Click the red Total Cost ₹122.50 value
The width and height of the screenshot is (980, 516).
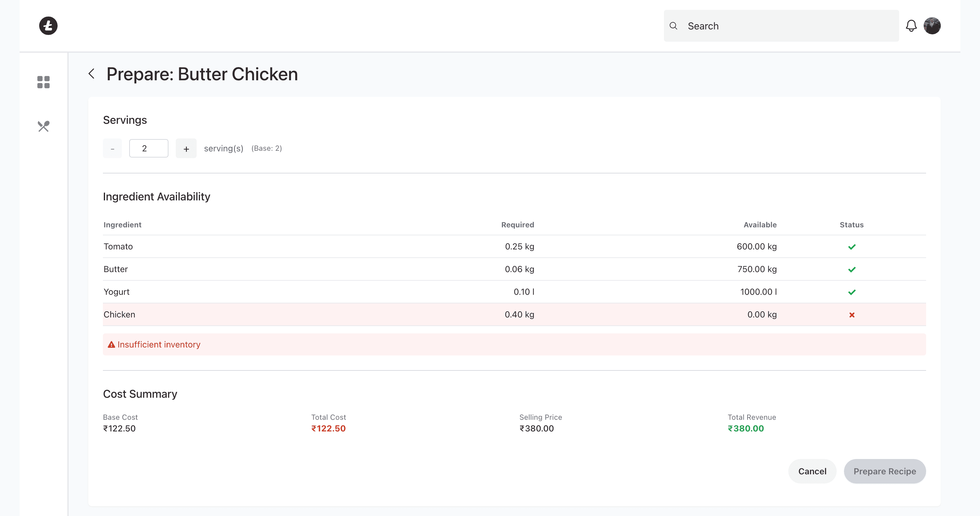coord(328,428)
